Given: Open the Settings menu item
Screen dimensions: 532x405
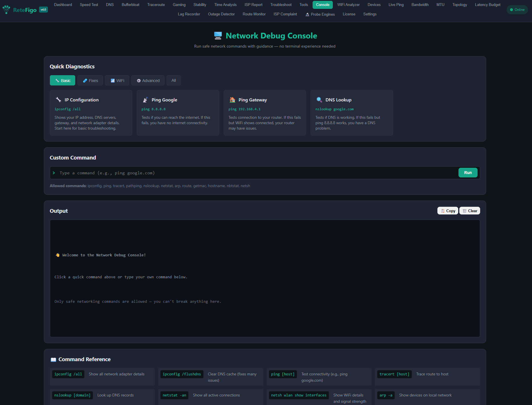Looking at the screenshot, I should [x=370, y=14].
